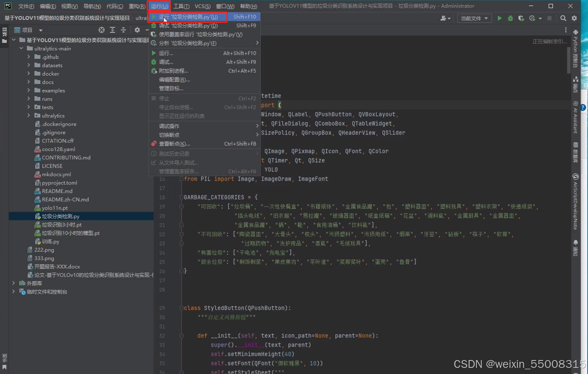This screenshot has width=588, height=374.
Task: Choose 查看断点(K)... menu item
Action: 204,144
